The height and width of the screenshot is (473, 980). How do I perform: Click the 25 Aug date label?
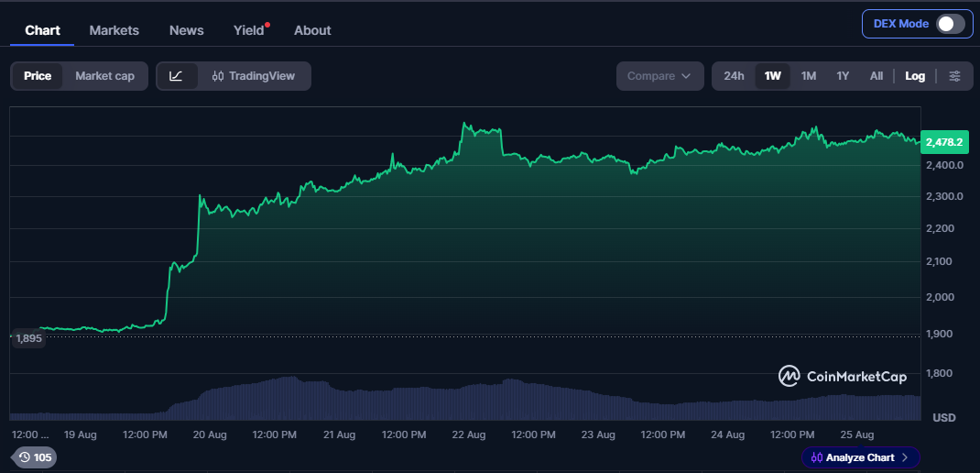tap(857, 434)
